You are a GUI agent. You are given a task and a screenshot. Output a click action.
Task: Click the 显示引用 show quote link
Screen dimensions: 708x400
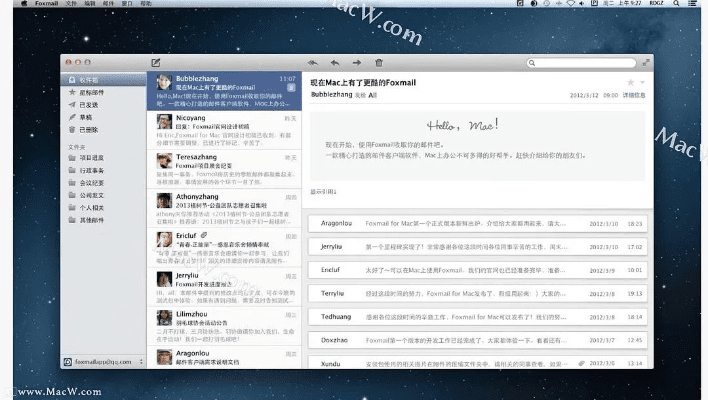(x=323, y=191)
